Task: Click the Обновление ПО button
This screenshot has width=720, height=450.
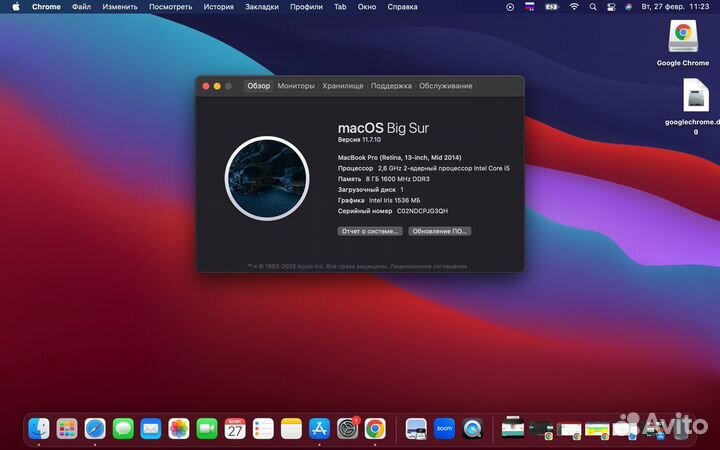Action: tap(440, 231)
